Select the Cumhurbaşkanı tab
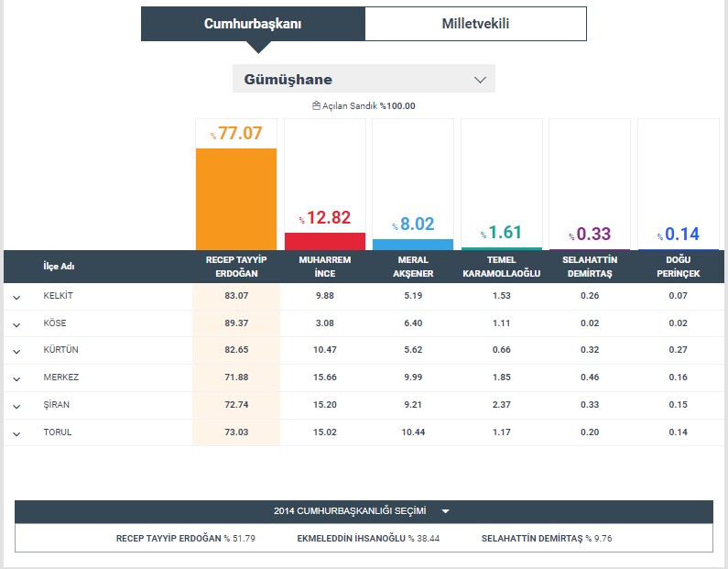Screen dimensions: 728x569 [253, 24]
